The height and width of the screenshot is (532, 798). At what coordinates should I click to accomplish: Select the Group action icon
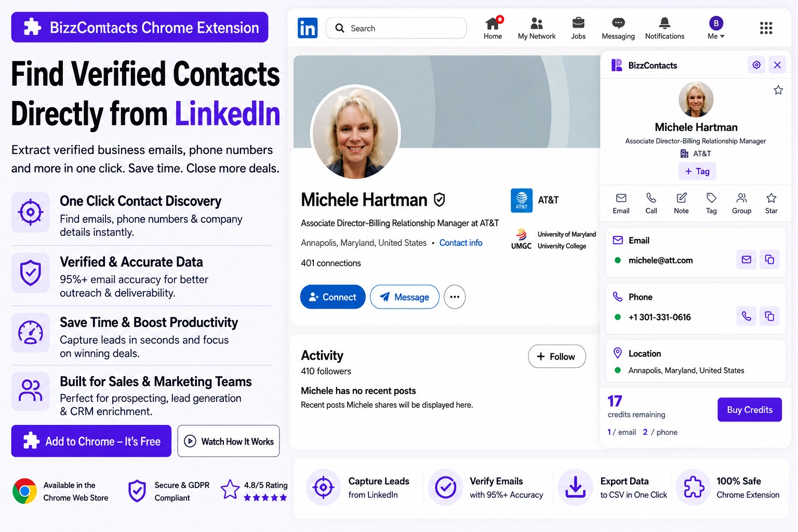pos(741,203)
